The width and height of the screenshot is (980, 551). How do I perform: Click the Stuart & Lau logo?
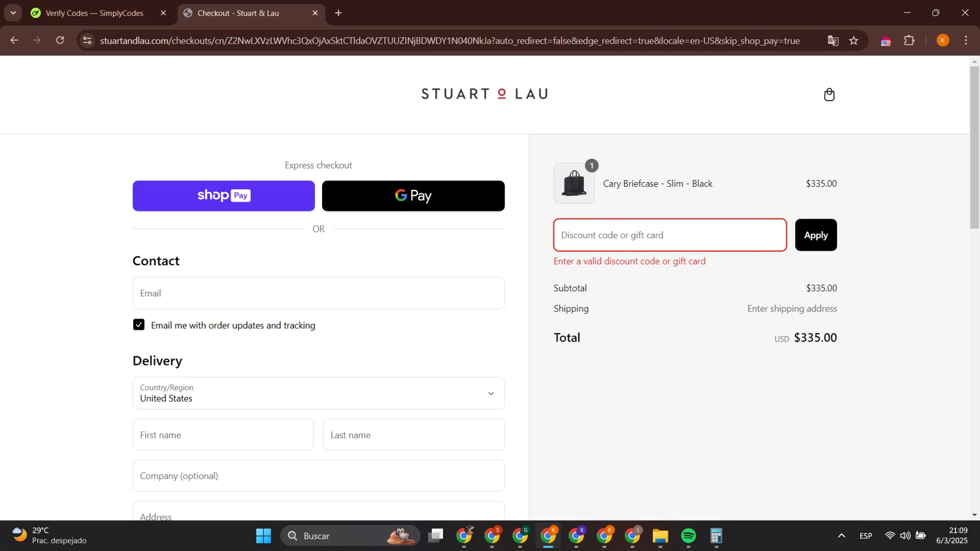[485, 94]
